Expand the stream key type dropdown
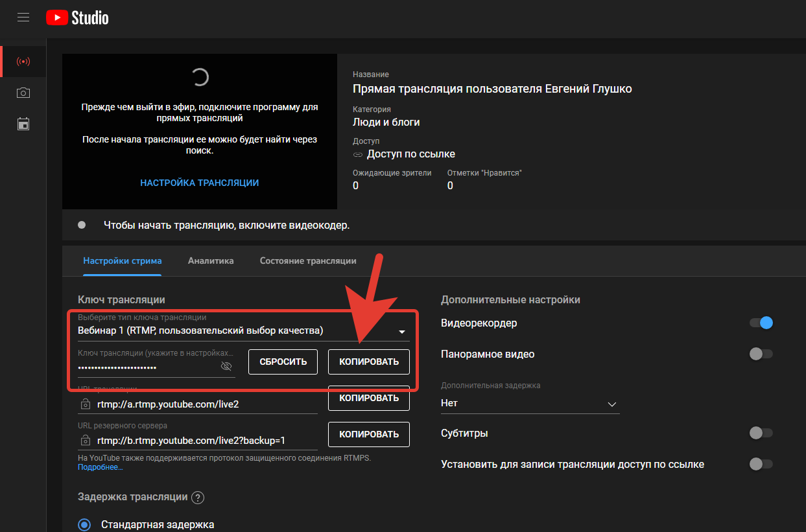 click(401, 332)
